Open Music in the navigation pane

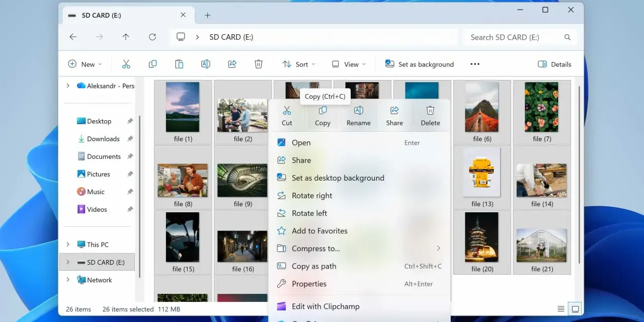[96, 192]
